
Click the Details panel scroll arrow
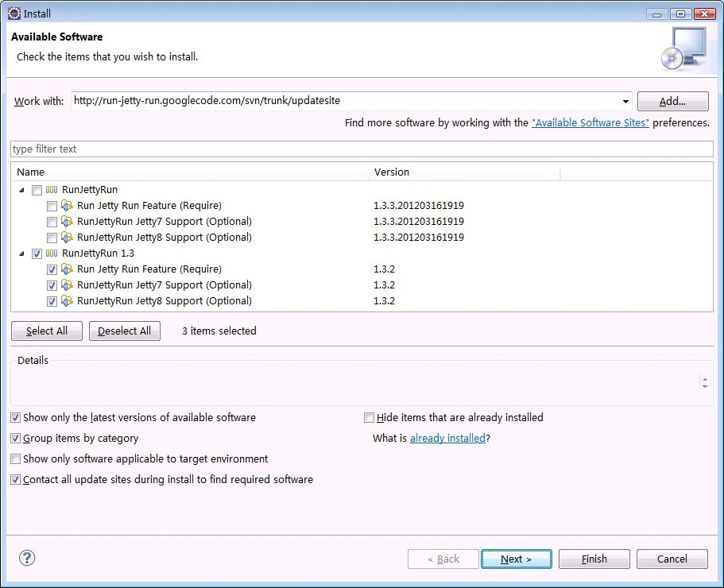pyautogui.click(x=704, y=382)
